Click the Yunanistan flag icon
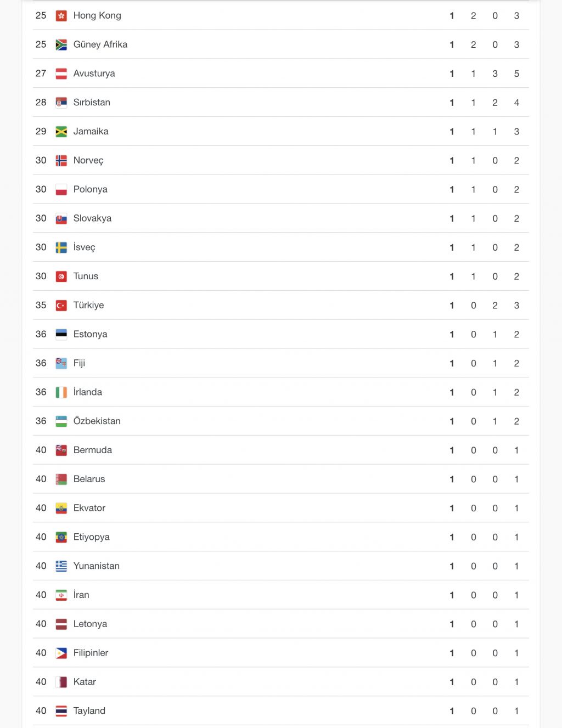The image size is (562, 728). click(61, 566)
